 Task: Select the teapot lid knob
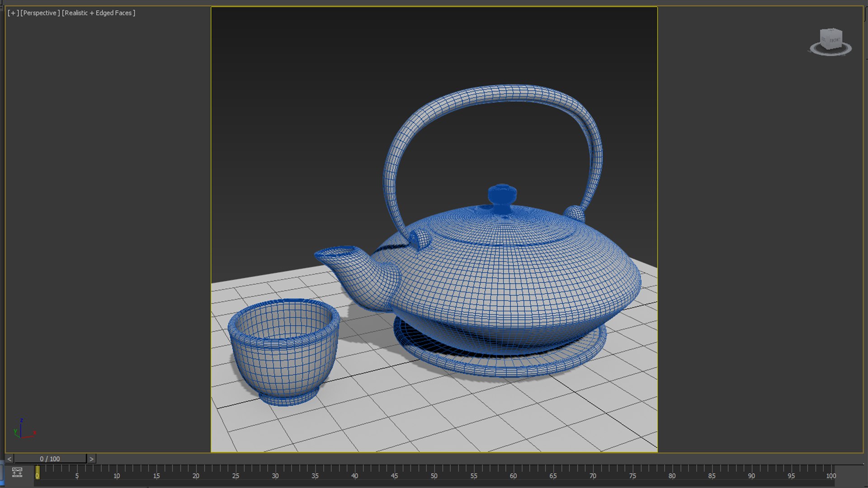[x=502, y=197]
